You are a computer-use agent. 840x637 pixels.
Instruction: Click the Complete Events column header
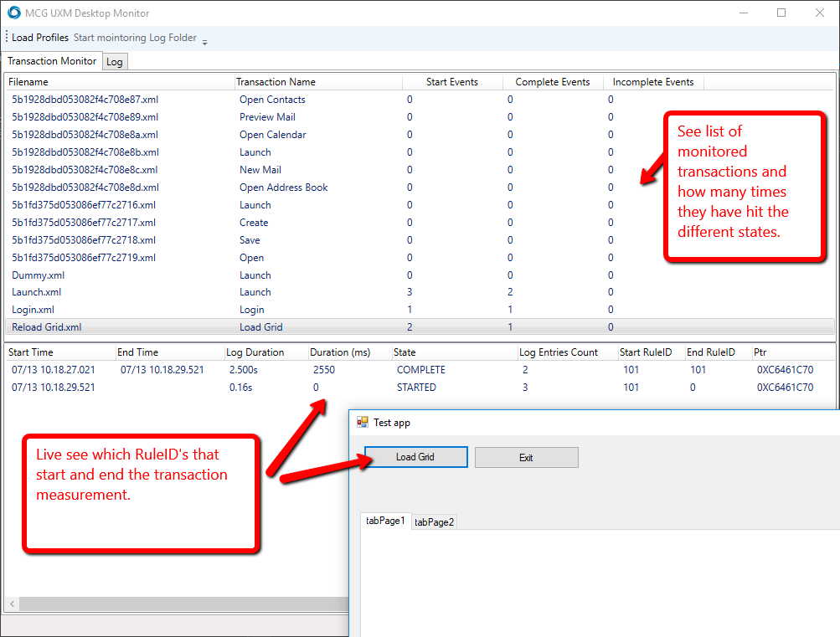(552, 82)
